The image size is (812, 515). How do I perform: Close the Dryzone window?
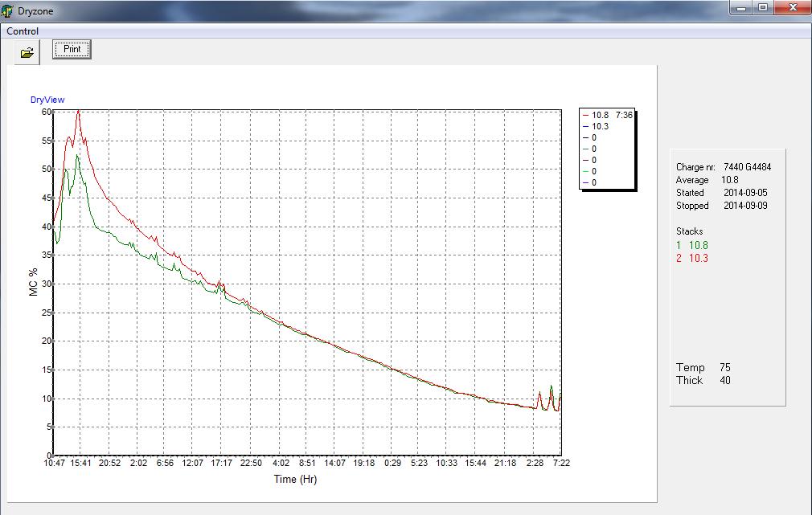tap(793, 8)
